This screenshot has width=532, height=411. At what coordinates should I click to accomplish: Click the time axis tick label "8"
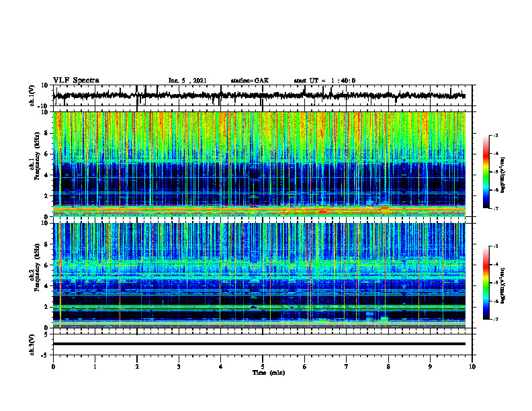tap(388, 367)
